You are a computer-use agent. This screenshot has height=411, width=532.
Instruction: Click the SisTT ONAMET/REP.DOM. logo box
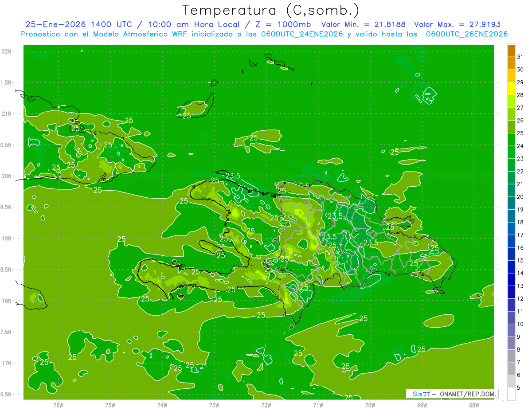click(452, 394)
